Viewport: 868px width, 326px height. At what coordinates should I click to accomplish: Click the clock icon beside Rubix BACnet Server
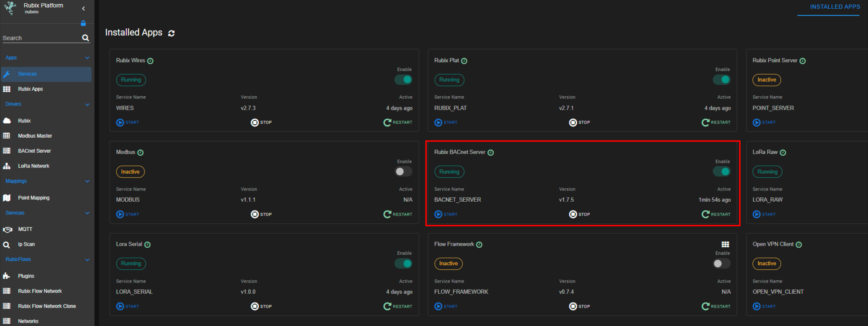tap(491, 152)
